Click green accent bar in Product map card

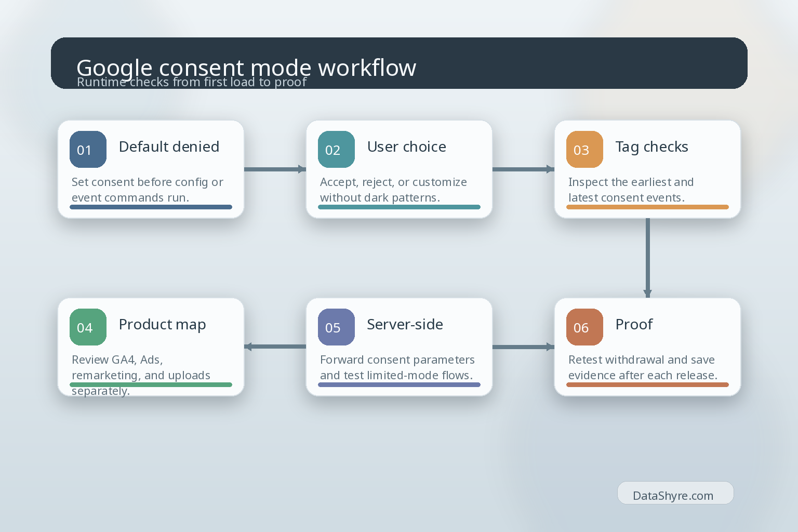coord(151,384)
